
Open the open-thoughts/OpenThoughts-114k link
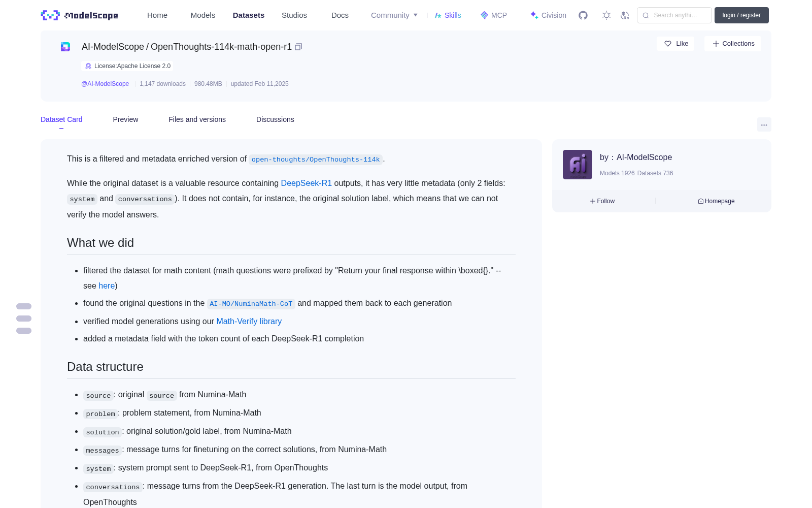click(x=316, y=160)
